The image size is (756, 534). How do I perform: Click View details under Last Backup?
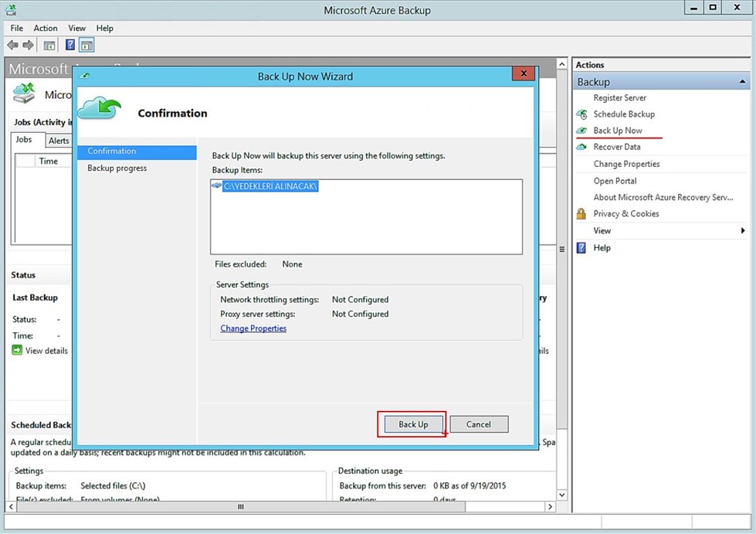(x=46, y=351)
